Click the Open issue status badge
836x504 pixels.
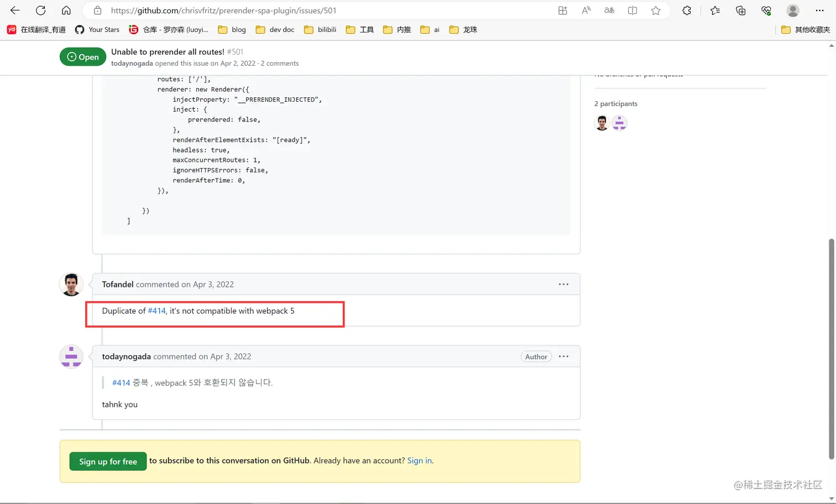point(83,57)
